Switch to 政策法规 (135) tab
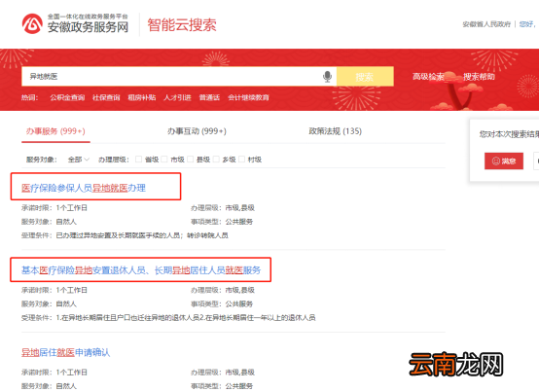Image resolution: width=539 pixels, height=392 pixels. [x=335, y=131]
